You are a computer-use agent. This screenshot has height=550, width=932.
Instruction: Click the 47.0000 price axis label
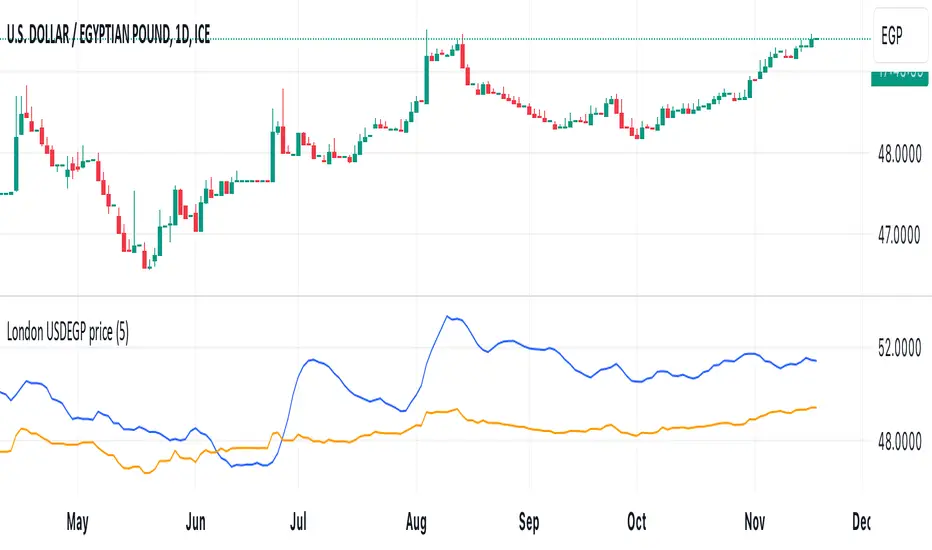[x=898, y=234]
